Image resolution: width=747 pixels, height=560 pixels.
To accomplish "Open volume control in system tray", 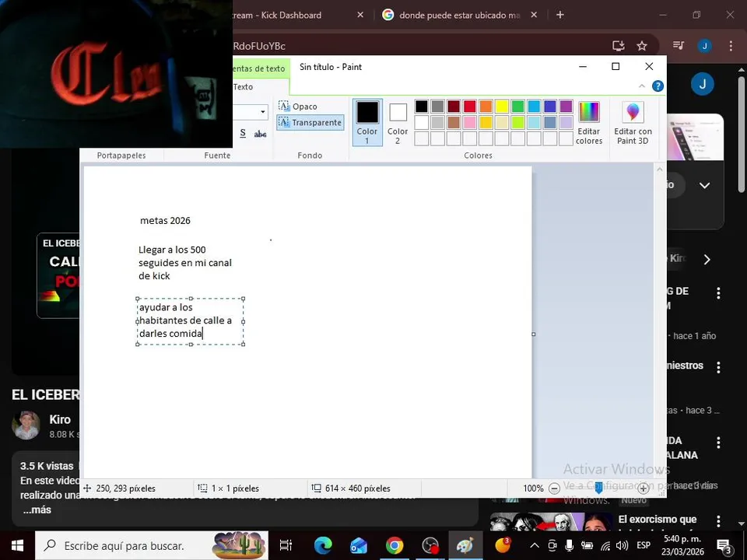I will pyautogui.click(x=622, y=546).
